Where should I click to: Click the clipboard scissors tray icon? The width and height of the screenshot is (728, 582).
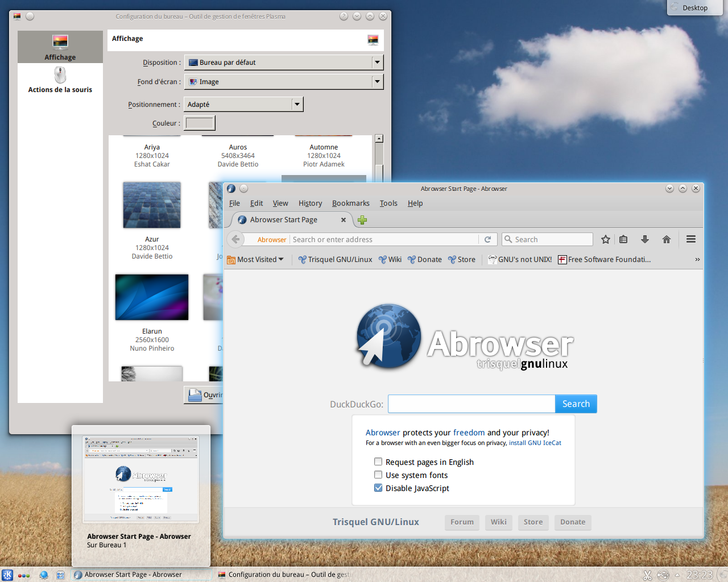[647, 575]
